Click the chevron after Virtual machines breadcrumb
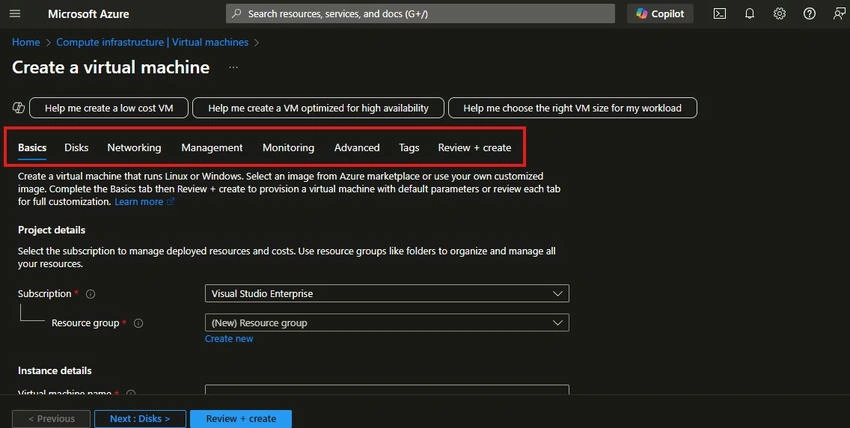 (256, 42)
